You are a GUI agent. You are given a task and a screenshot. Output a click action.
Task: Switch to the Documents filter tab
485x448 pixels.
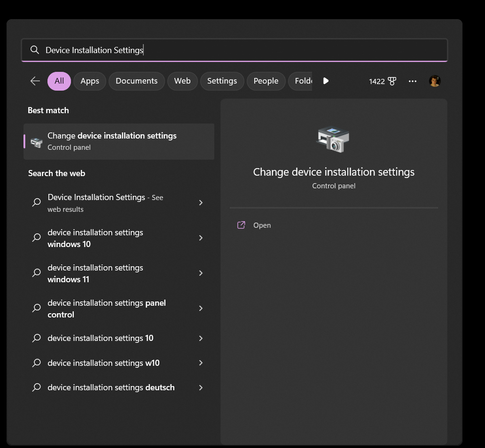[x=136, y=81]
